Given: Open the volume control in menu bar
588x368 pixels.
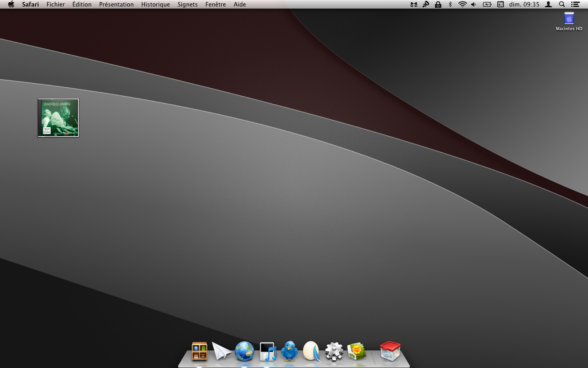Looking at the screenshot, I should (474, 4).
